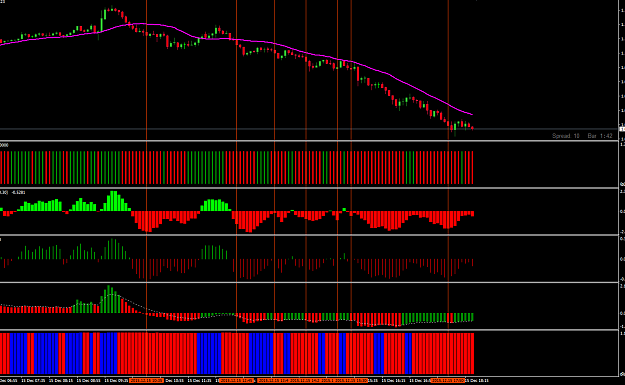Click the Bar 1:42 countdown label
This screenshot has width=625, height=385.
(600, 136)
